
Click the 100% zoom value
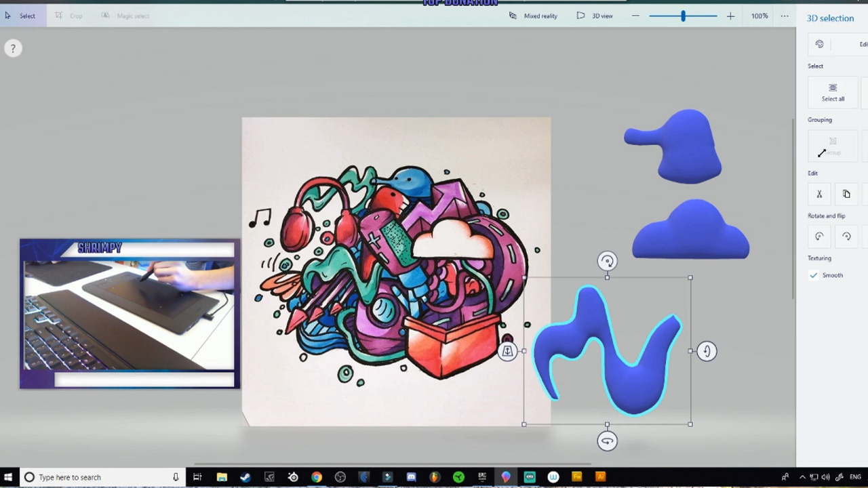759,16
